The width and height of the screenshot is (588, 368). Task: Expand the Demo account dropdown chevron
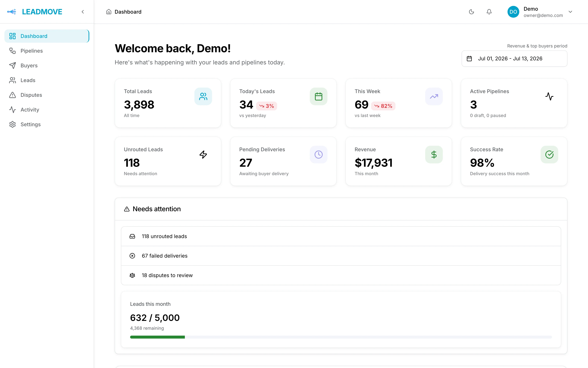pyautogui.click(x=570, y=12)
